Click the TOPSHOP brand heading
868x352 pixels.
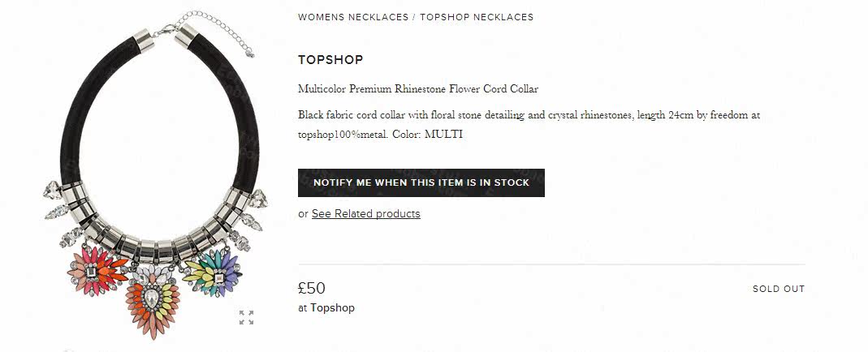(x=330, y=59)
